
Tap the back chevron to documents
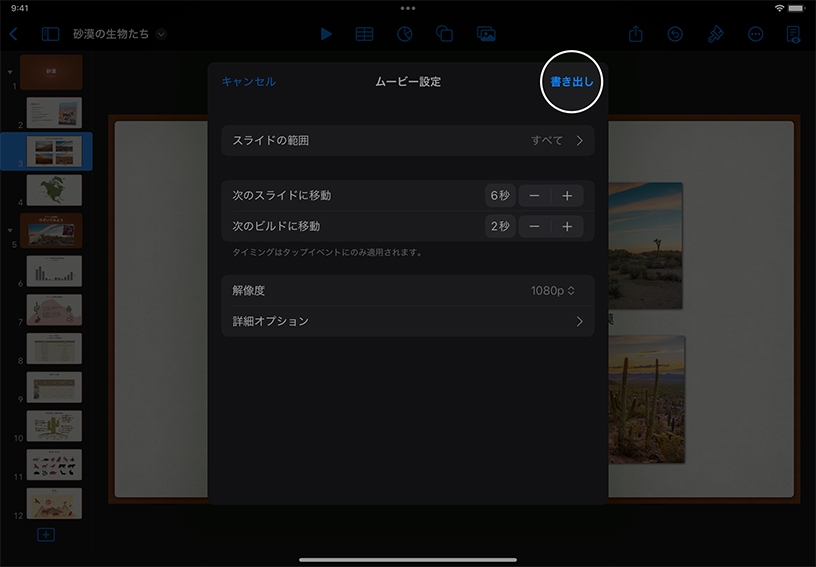point(13,34)
